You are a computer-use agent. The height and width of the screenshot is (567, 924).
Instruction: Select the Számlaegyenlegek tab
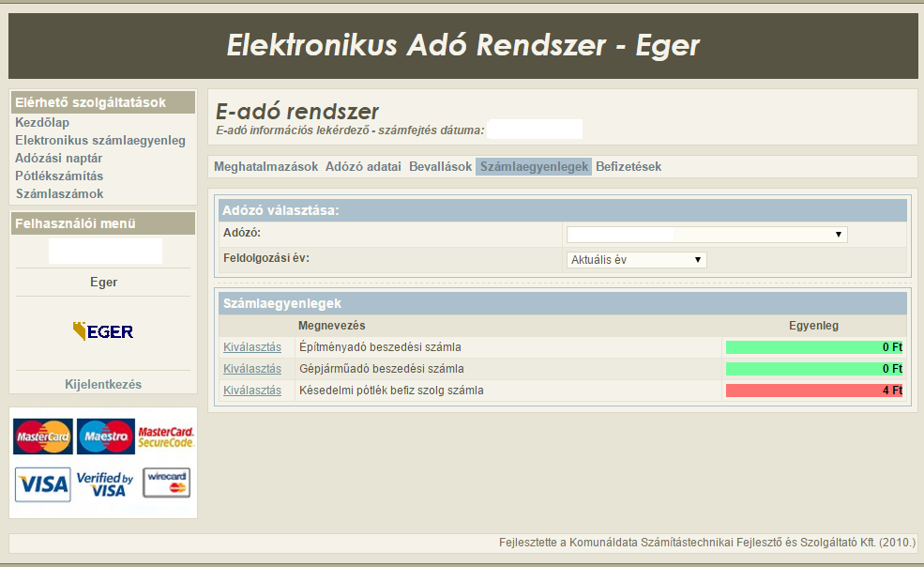click(x=534, y=167)
